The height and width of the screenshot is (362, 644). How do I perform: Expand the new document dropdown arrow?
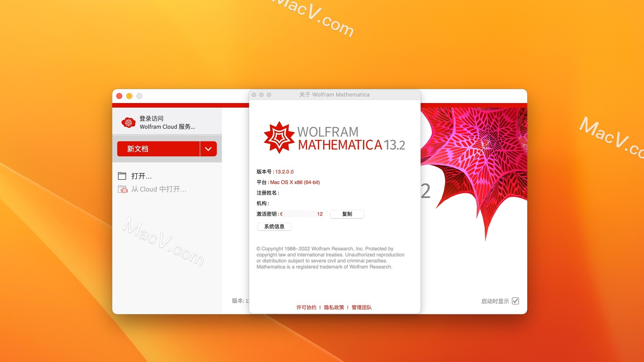pyautogui.click(x=209, y=148)
